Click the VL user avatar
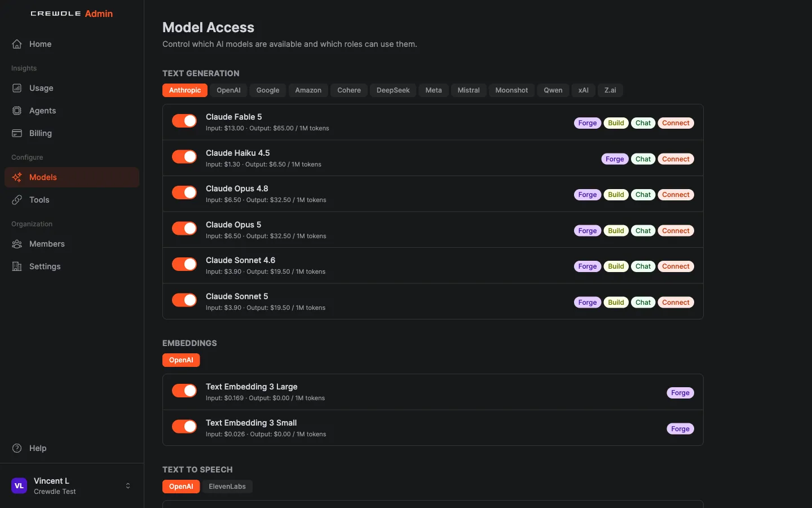Screen dimensions: 812x508 click(19, 485)
